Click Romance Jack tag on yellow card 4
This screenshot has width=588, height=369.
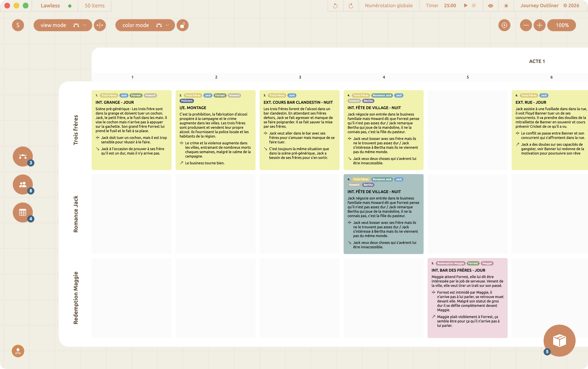point(382,95)
